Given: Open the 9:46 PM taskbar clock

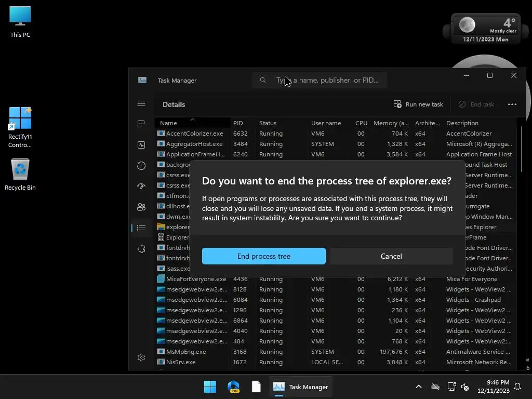Looking at the screenshot, I should (x=494, y=387).
